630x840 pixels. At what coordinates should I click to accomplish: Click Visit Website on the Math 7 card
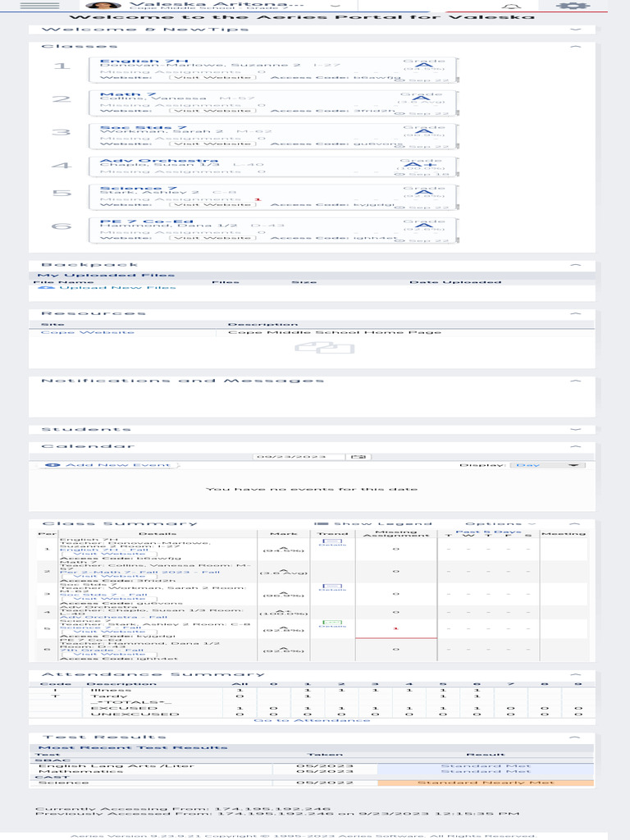[x=212, y=111]
